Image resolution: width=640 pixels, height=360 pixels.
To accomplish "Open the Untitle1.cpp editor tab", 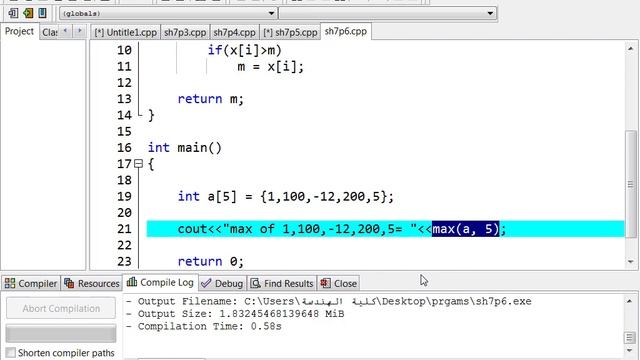I will click(125, 33).
